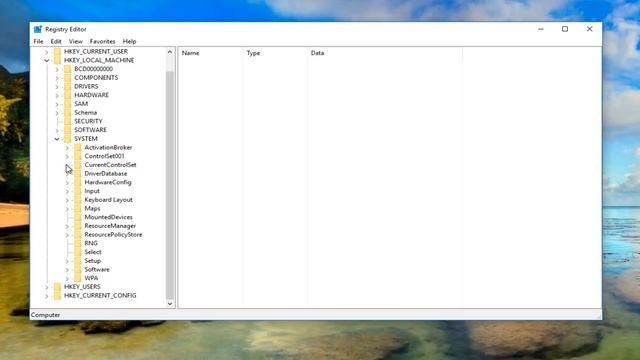Screen dimensions: 640x360
Task: Click the DriverDatabase folder icon
Action: [78, 173]
